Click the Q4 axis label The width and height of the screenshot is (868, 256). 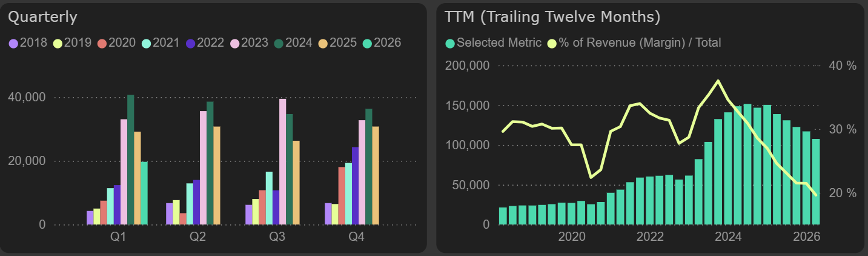356,237
